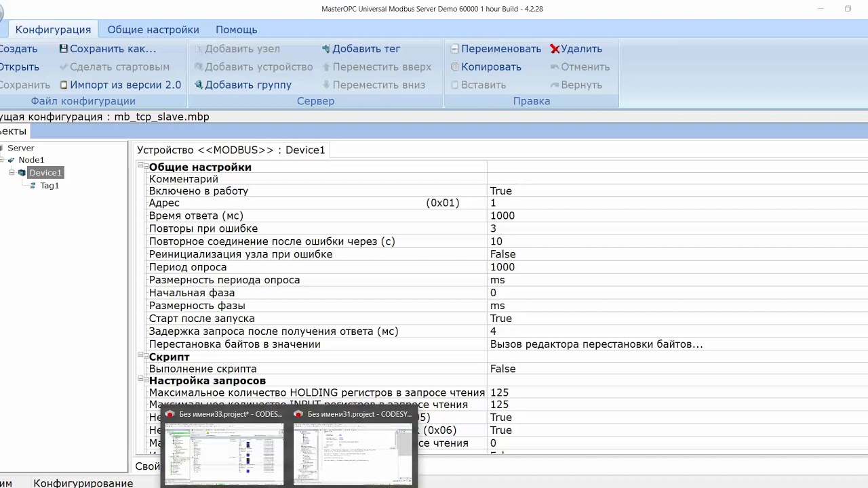Click Переименовать button

pos(496,49)
